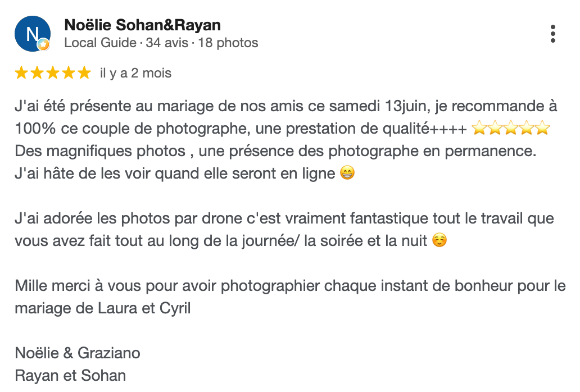Click the 'Rayan et Sohan' closing line

click(x=70, y=375)
